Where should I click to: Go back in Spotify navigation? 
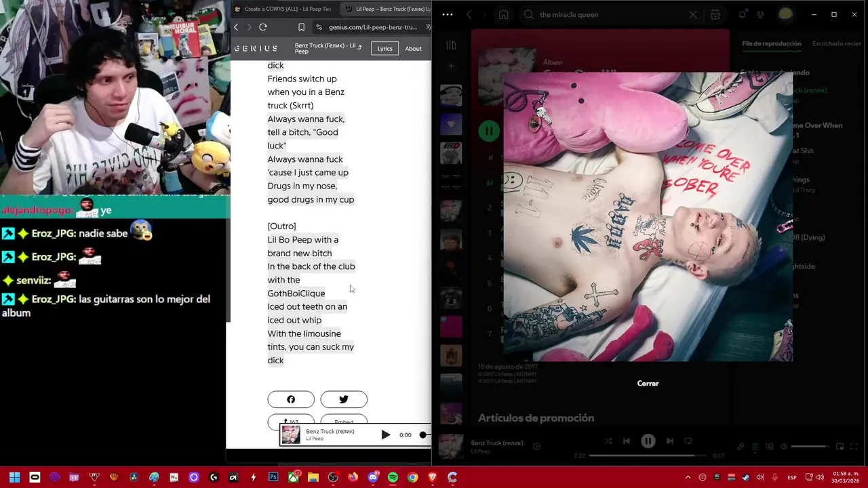(469, 14)
